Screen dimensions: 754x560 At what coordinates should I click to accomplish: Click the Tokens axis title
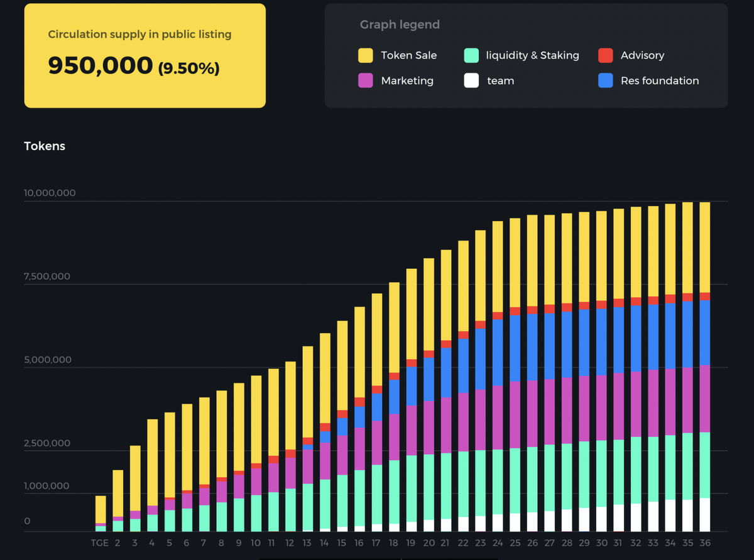45,146
